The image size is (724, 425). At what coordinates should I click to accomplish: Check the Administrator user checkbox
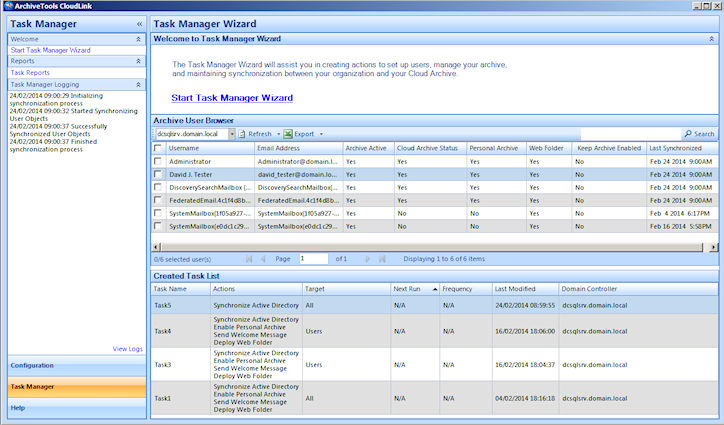tap(158, 161)
